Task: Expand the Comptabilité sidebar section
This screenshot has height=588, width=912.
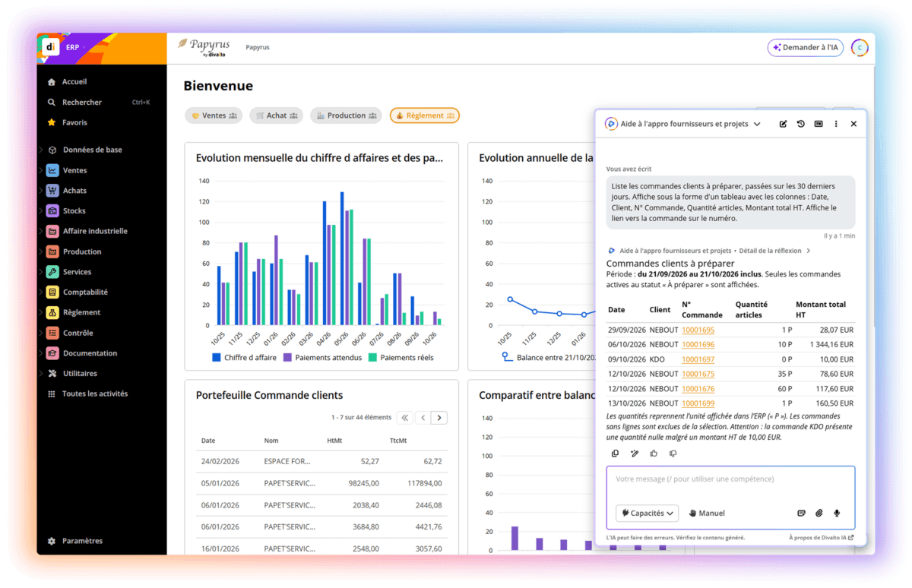Action: [x=41, y=292]
